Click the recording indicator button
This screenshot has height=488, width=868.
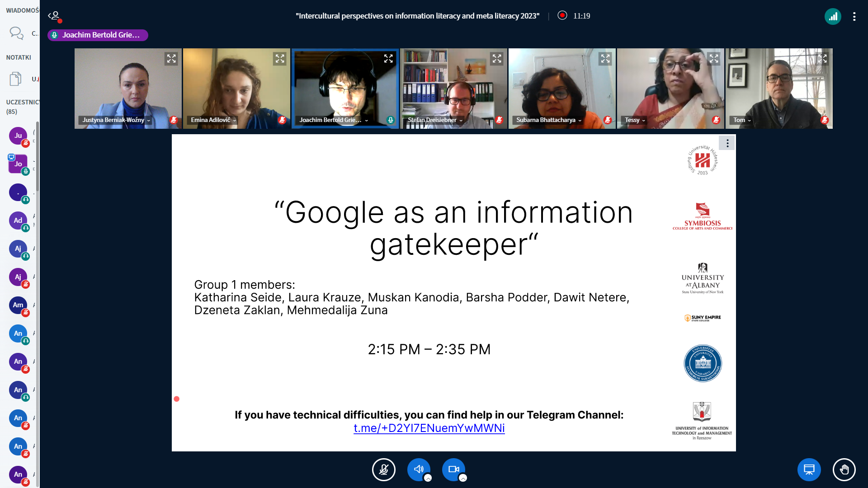click(562, 16)
